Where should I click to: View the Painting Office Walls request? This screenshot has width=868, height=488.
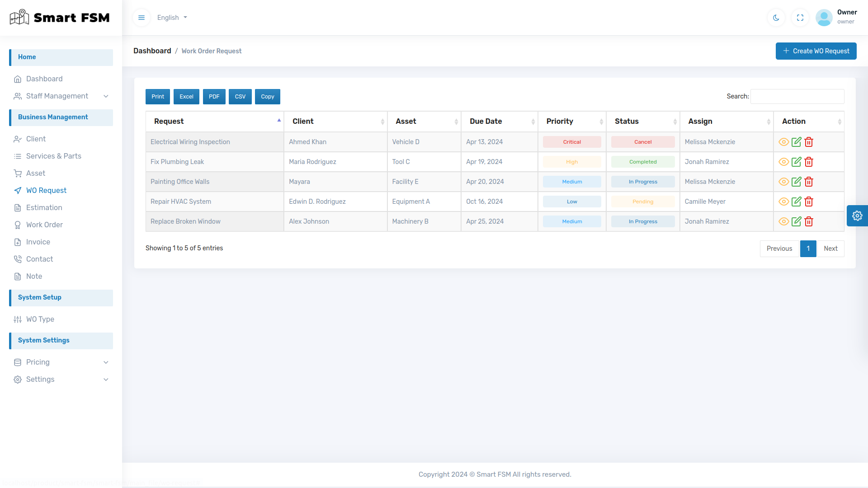click(x=783, y=182)
